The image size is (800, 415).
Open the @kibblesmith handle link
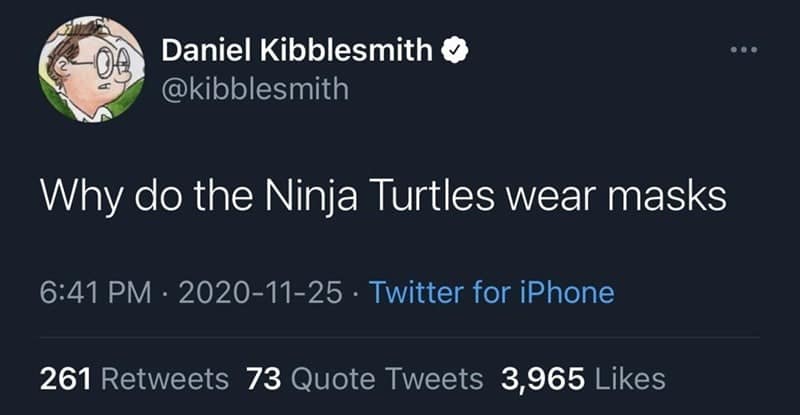[x=254, y=90]
